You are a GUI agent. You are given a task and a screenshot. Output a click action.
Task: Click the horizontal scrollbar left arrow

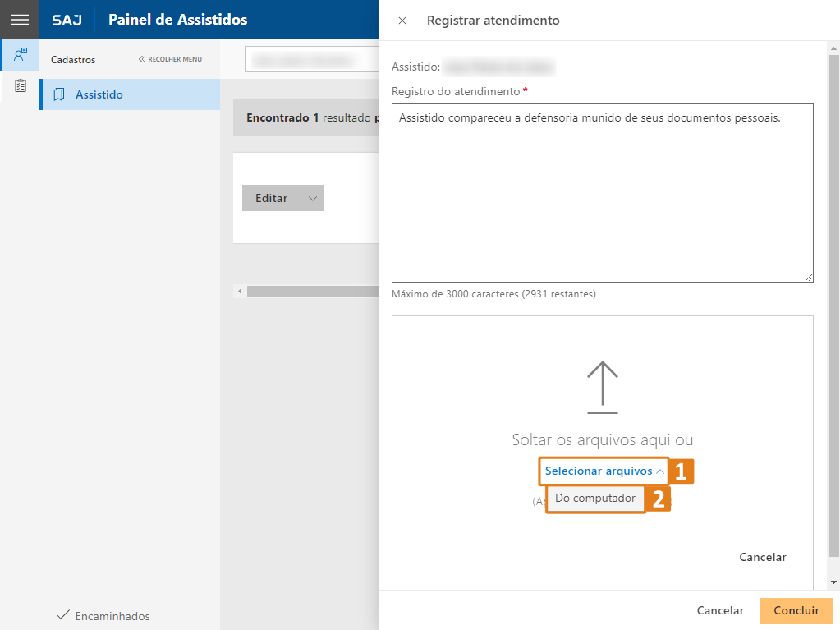240,292
